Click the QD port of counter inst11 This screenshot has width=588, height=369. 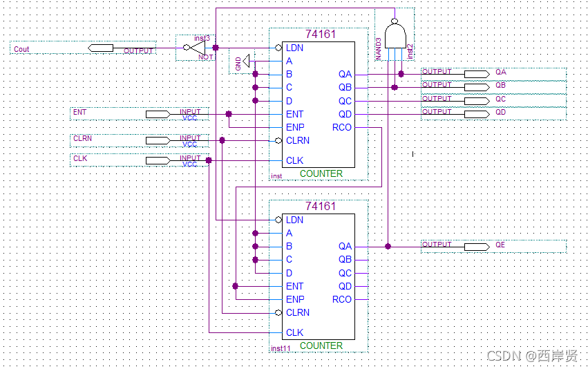pos(345,286)
